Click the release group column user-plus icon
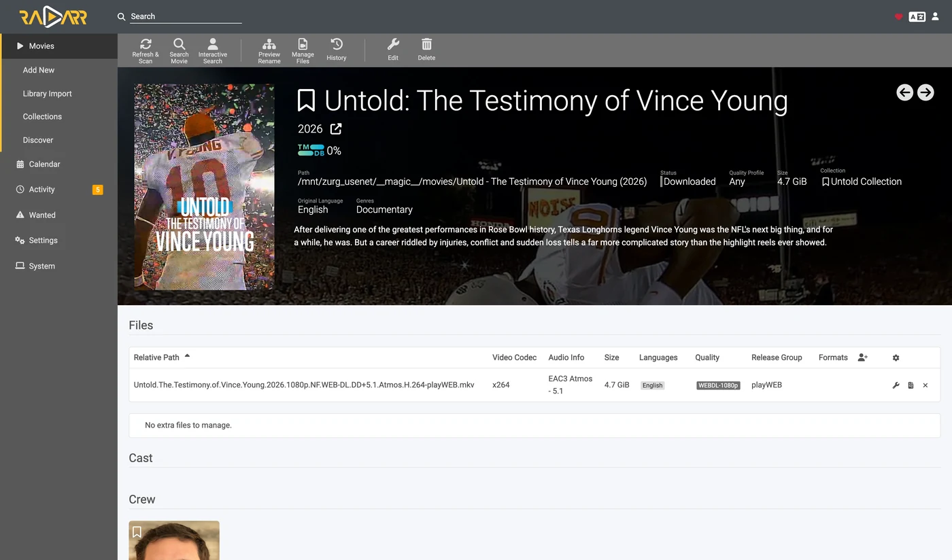The width and height of the screenshot is (952, 560). point(862,357)
